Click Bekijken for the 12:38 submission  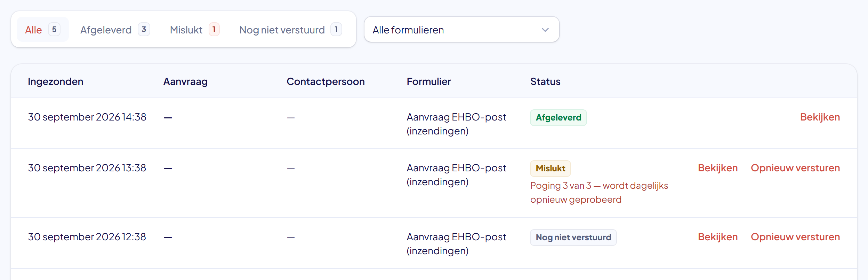tap(717, 237)
